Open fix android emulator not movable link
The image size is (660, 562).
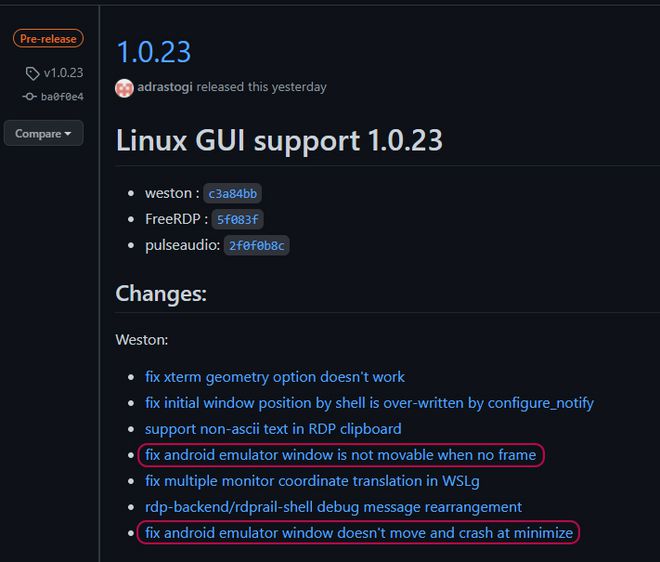pos(341,455)
